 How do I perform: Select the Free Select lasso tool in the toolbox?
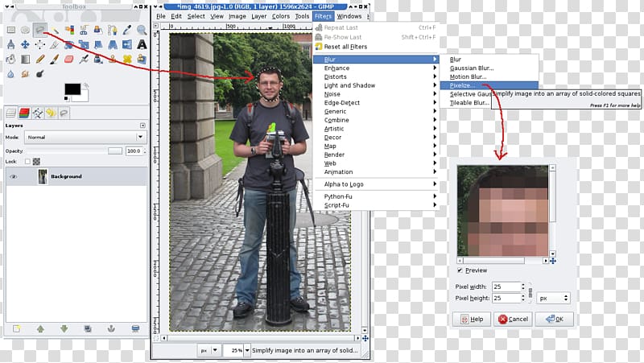point(39,30)
